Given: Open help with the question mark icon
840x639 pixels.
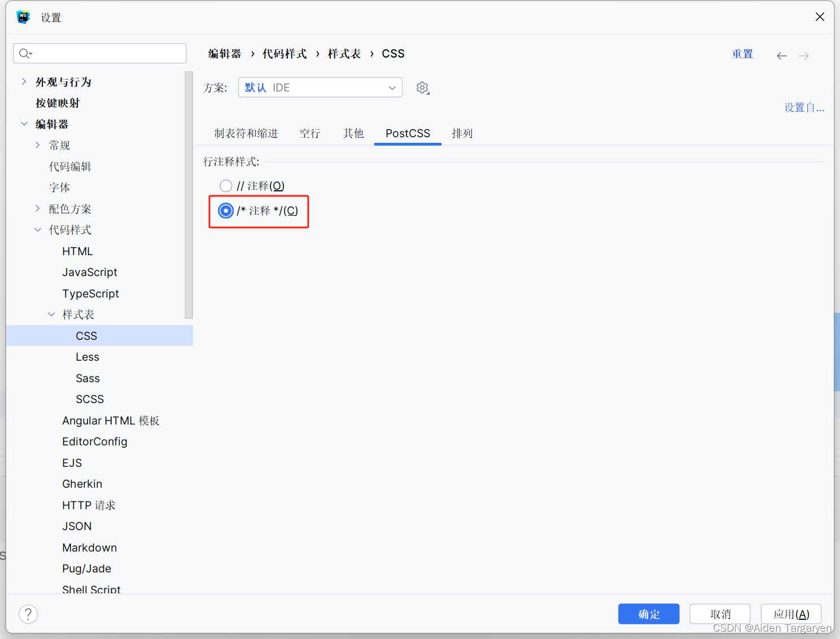Looking at the screenshot, I should point(28,614).
